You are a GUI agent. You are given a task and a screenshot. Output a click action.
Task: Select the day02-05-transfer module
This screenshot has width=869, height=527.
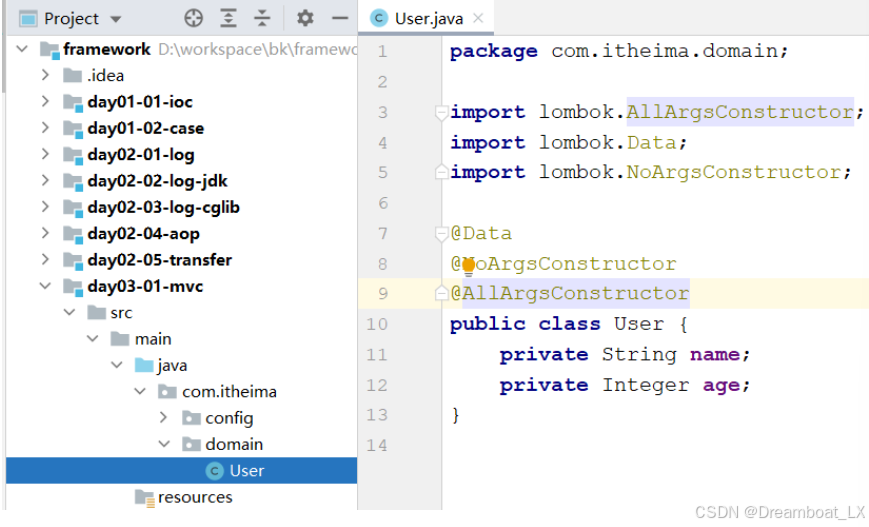(x=160, y=260)
